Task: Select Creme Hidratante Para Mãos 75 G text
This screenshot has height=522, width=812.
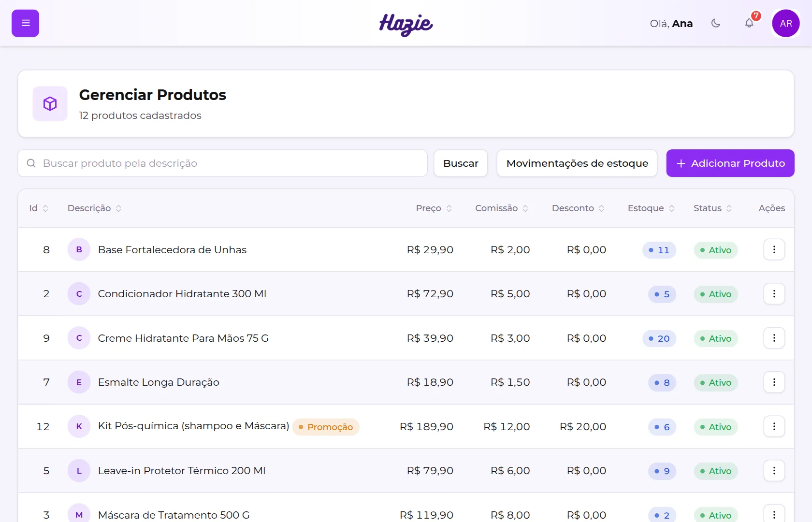Action: point(183,338)
